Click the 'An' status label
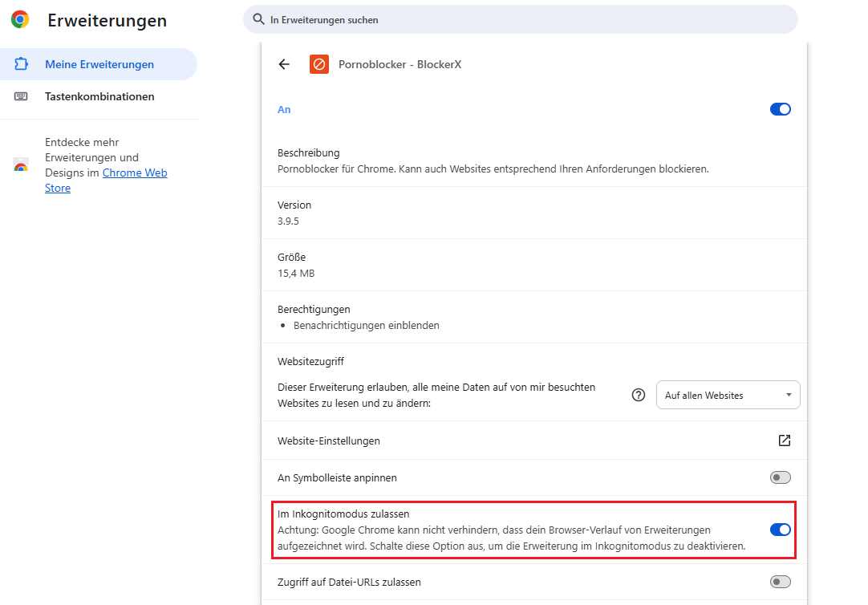Screen dimensions: 868x605 284,110
